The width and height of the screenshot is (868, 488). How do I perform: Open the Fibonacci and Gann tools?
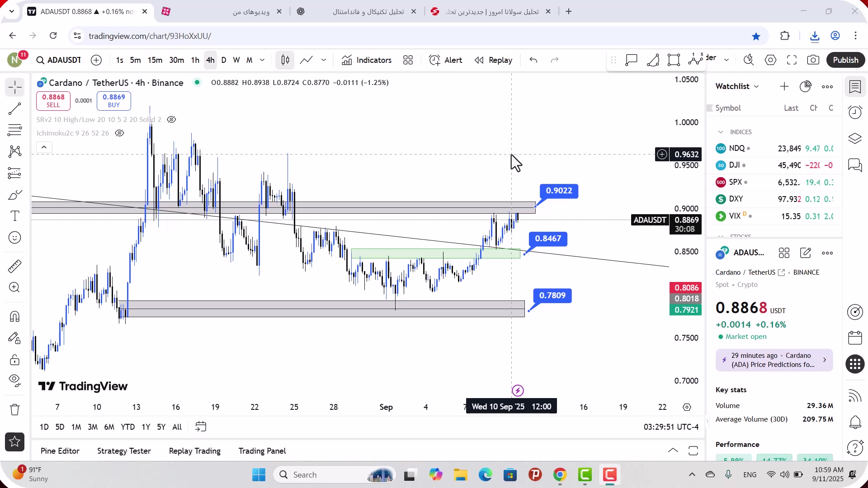[14, 130]
